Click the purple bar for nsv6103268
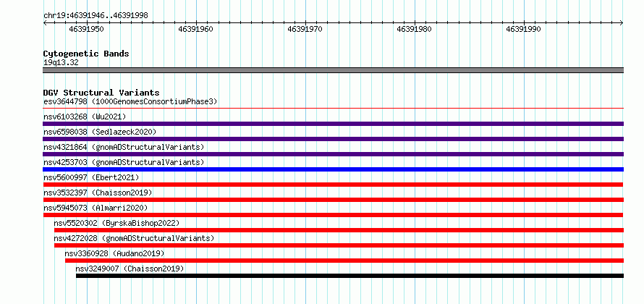 coord(333,124)
